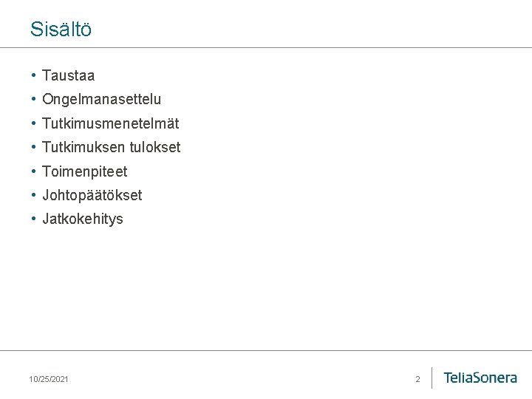Screen dimensions: 532x399
Task: Select the Ongelmanasettelu list item
Action: pos(101,99)
